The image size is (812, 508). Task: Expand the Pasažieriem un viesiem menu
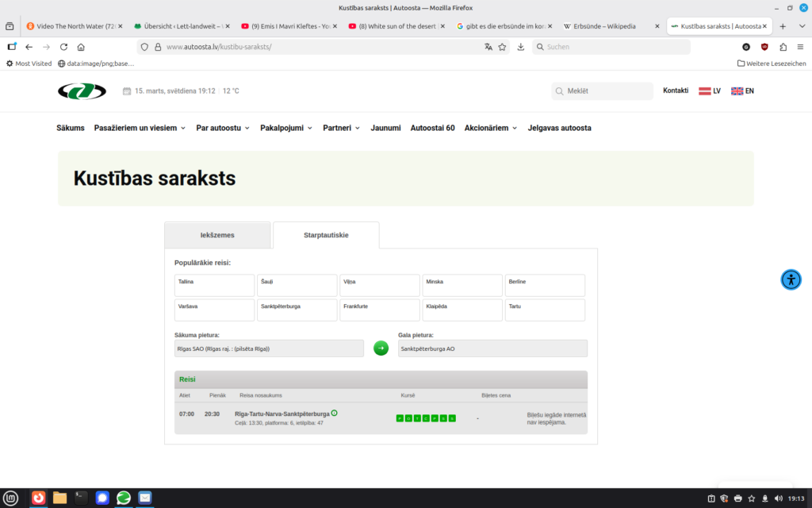(x=140, y=128)
